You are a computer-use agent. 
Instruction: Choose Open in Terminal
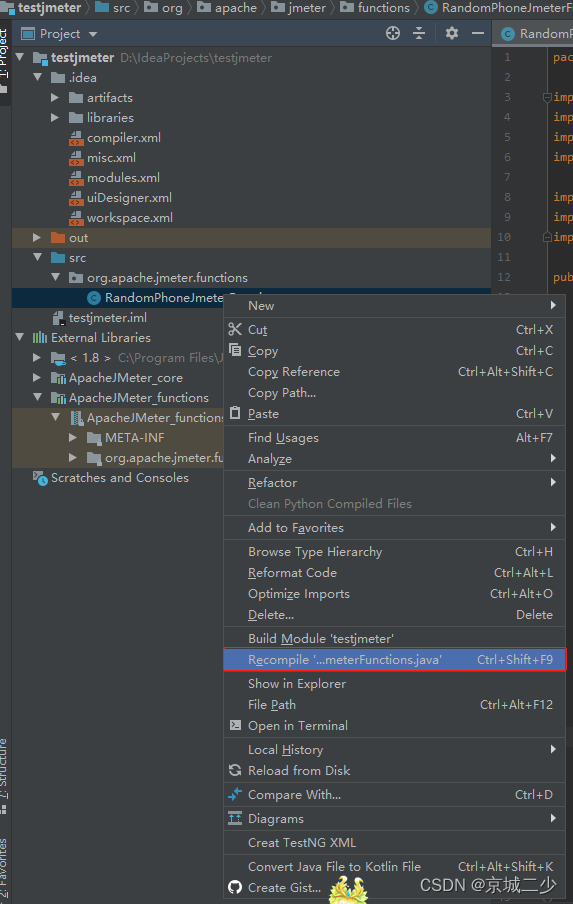tap(394, 725)
